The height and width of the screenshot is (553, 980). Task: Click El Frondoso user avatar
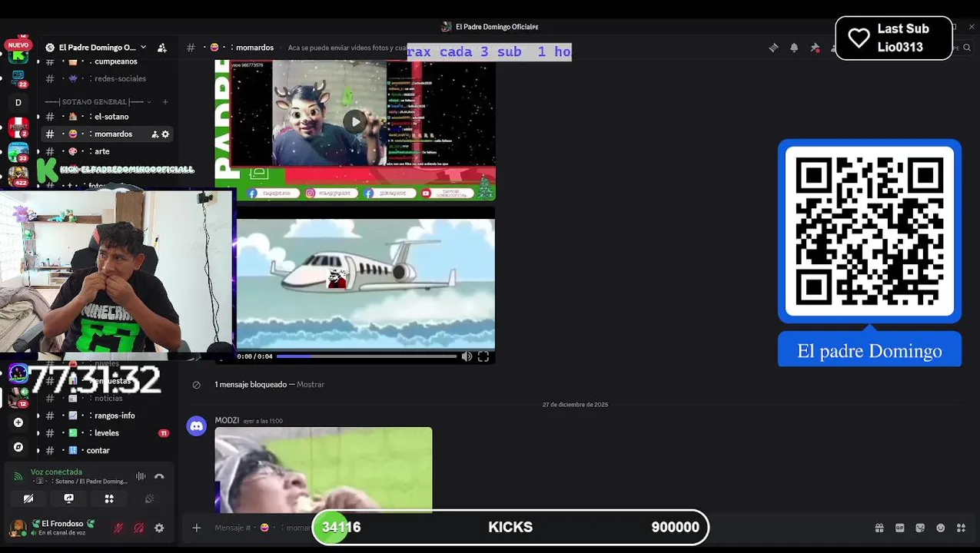tap(17, 528)
